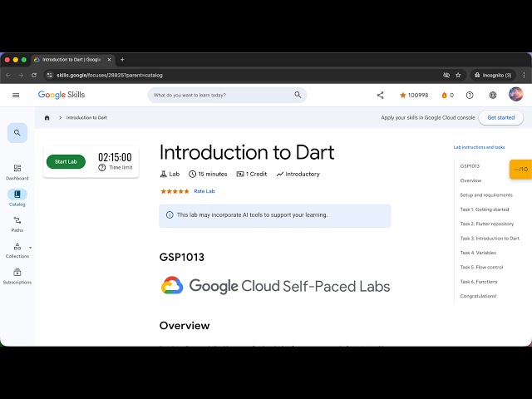The height and width of the screenshot is (399, 532).
Task: Click the info icon in AI tools notice
Action: tap(170, 214)
